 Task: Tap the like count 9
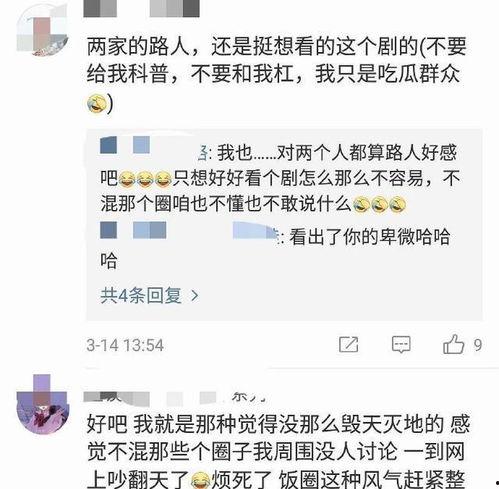[x=478, y=345]
